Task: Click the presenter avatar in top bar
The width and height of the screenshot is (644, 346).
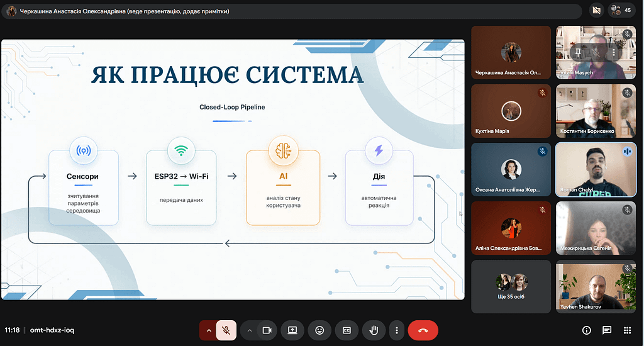Action: pos(11,11)
